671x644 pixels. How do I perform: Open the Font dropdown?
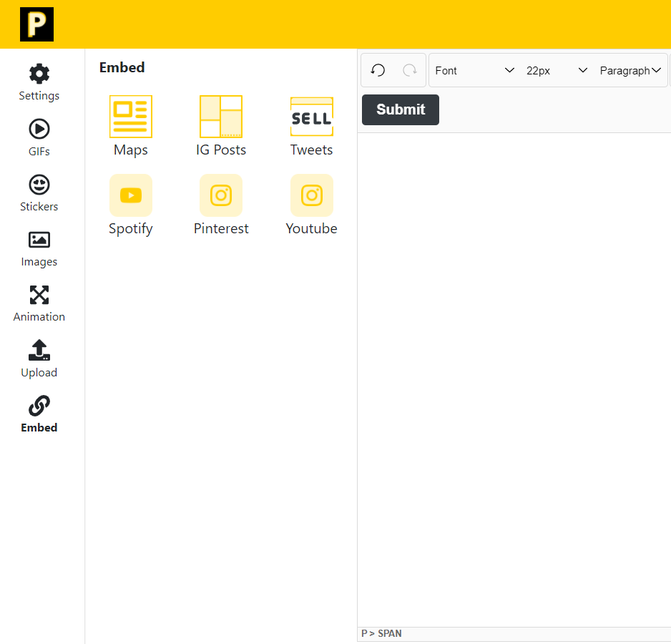tap(474, 70)
